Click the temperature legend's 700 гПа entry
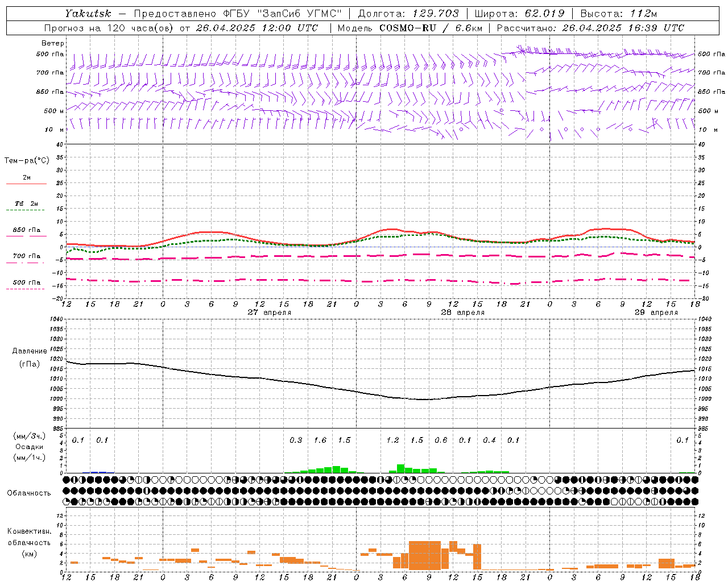 (x=26, y=256)
